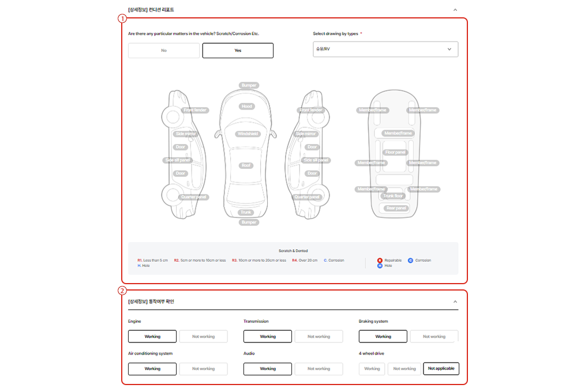Set Engine to Not working
The image size is (577, 392).
203,337
